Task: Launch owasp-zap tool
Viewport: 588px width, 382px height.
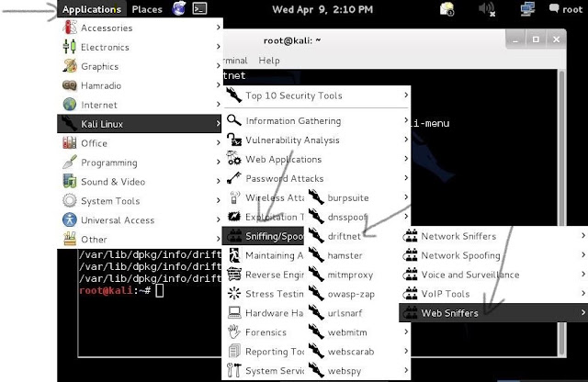Action: click(351, 294)
